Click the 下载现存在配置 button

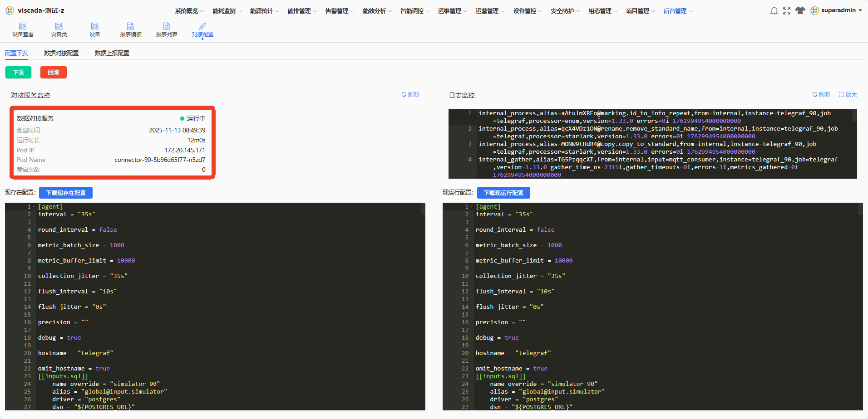[x=66, y=193]
